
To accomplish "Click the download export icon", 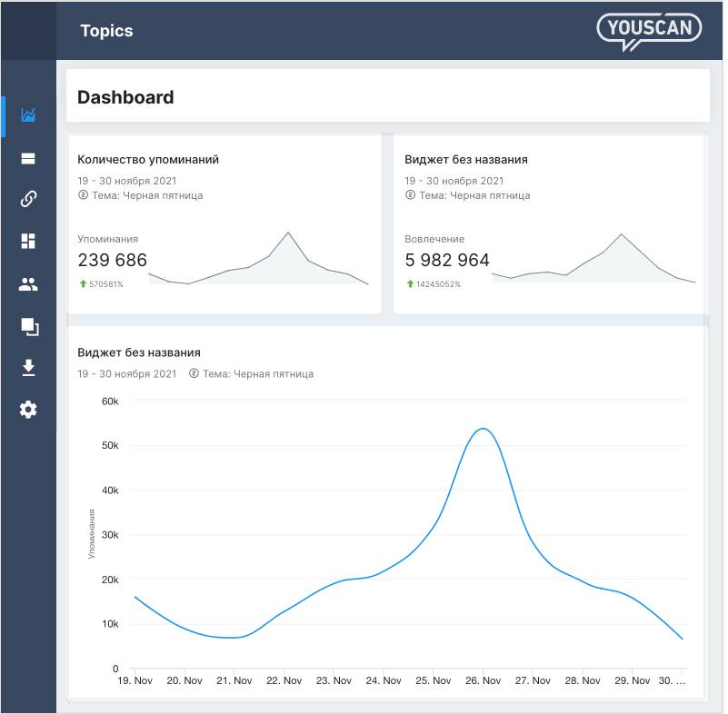I will click(28, 368).
